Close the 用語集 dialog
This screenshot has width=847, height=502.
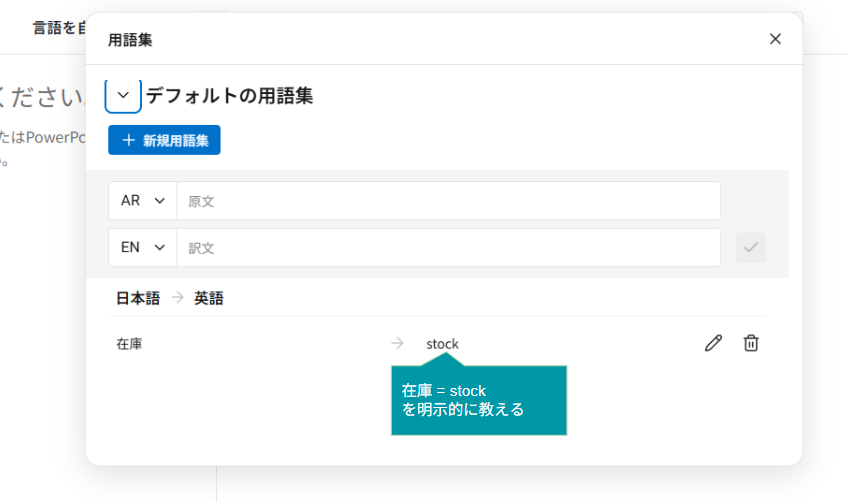[775, 39]
